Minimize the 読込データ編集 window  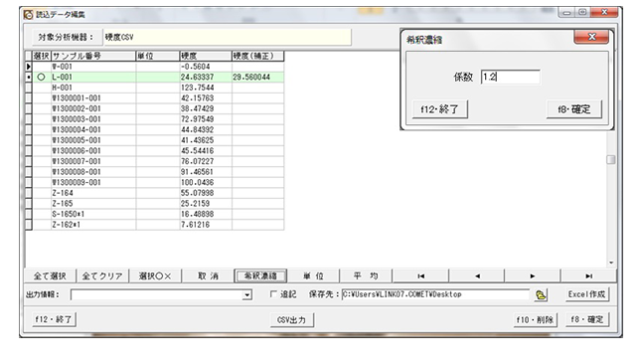(x=566, y=13)
